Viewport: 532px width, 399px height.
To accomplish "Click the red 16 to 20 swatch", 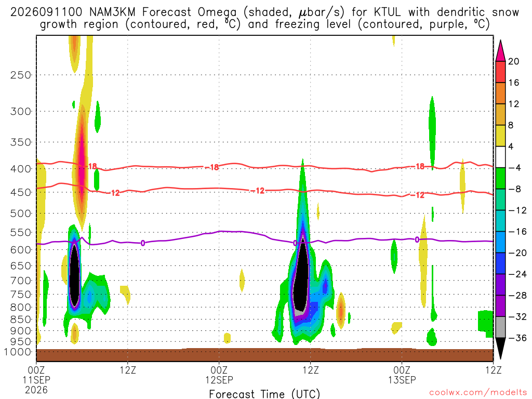I will click(x=500, y=72).
